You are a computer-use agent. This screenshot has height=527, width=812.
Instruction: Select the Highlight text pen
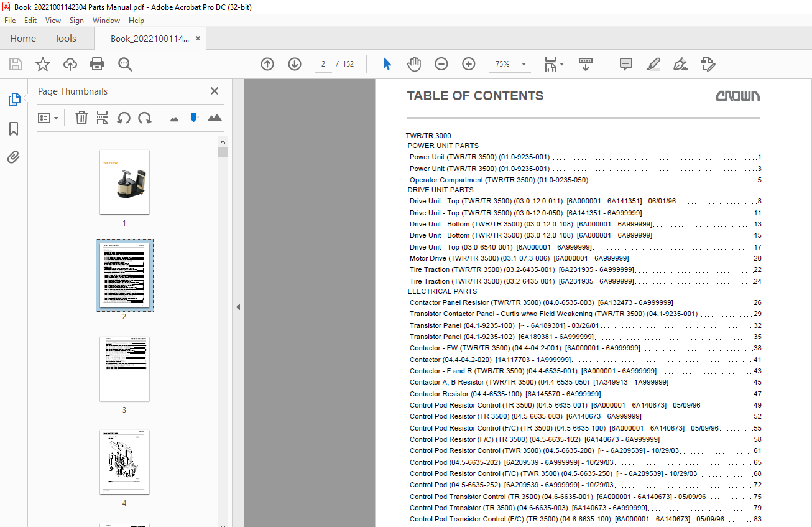coord(653,64)
